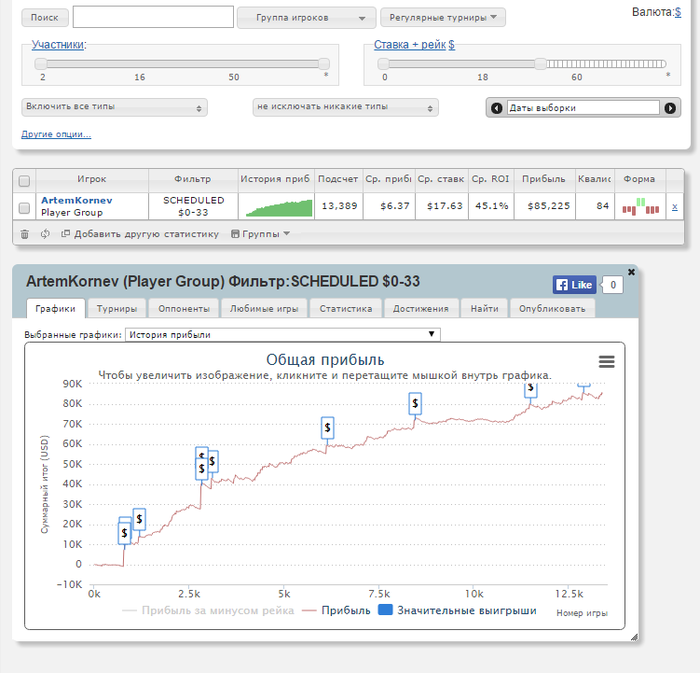Check the ArtemKornev row checkbox

tap(24, 208)
